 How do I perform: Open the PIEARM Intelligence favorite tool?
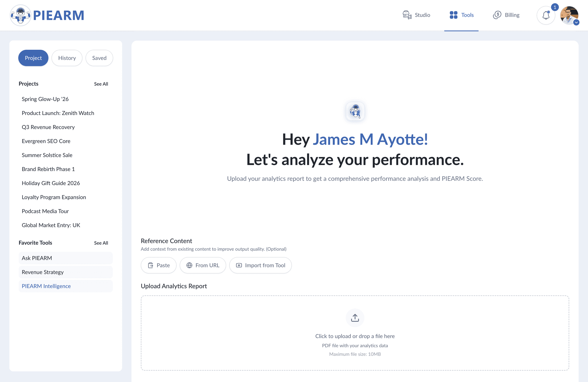point(66,286)
